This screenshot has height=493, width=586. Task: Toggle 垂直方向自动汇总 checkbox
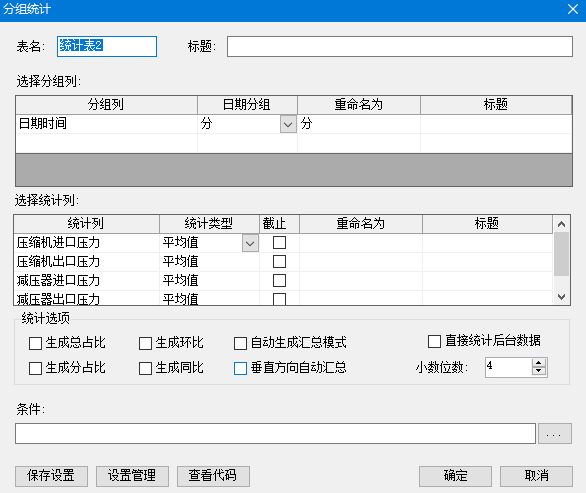(240, 368)
